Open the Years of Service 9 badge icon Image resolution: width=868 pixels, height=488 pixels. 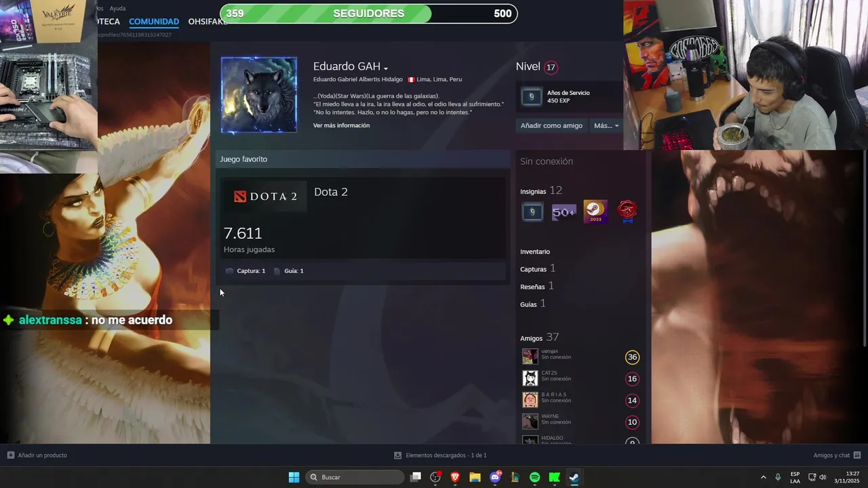tap(532, 212)
